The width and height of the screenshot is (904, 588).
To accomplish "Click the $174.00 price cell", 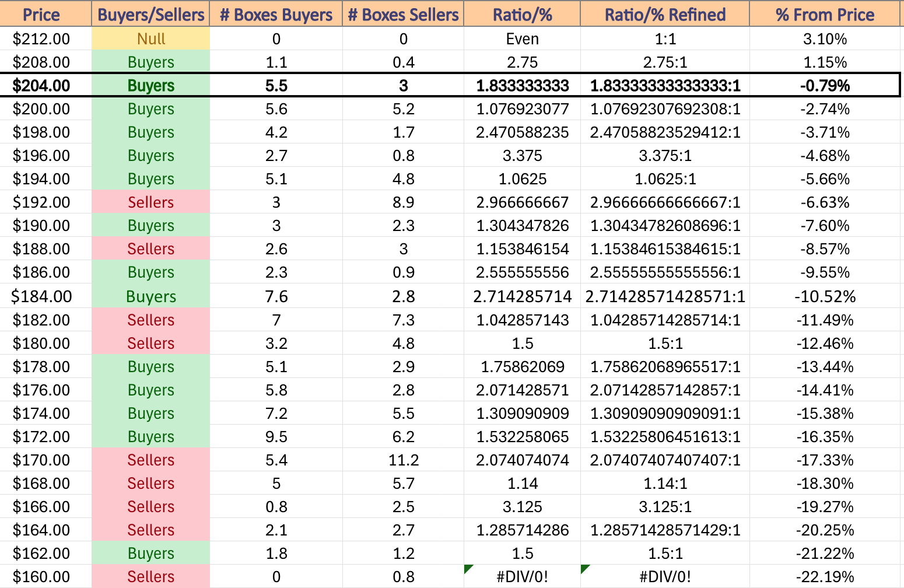I will (45, 413).
